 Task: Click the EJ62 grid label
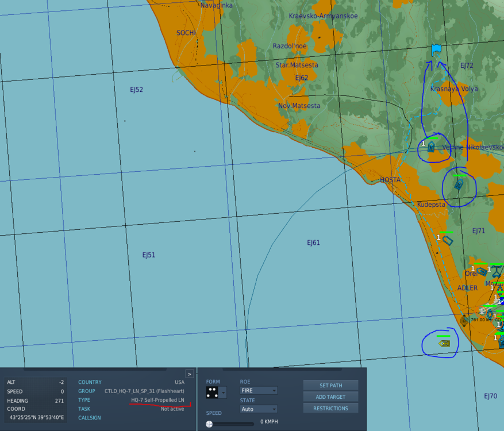(302, 78)
